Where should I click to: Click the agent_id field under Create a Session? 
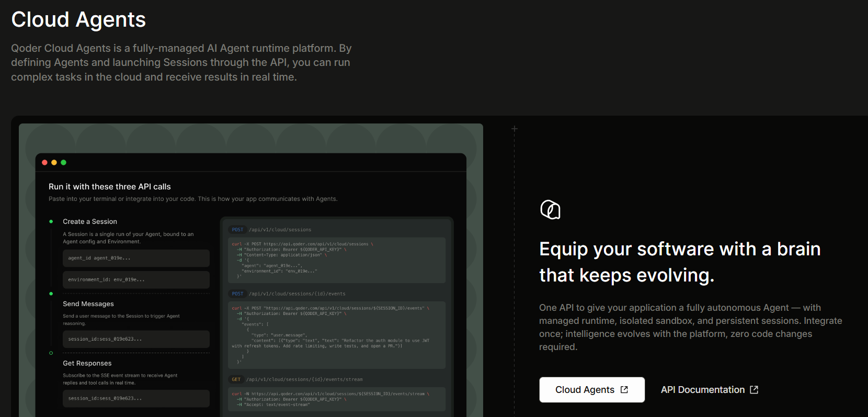click(136, 258)
